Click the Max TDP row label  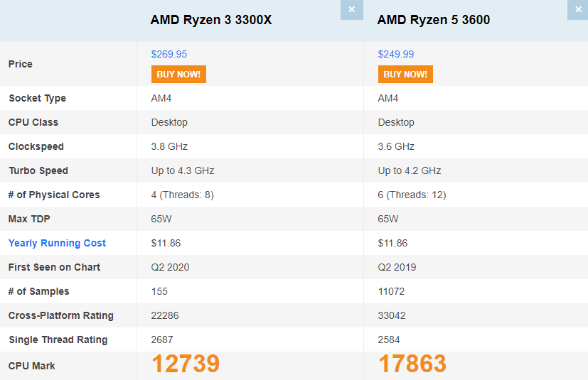tap(29, 219)
